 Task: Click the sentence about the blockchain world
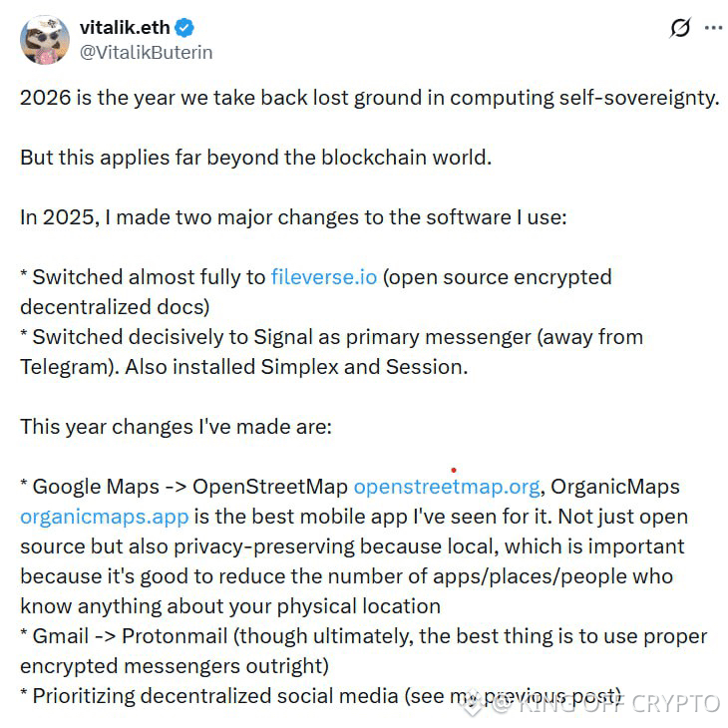[255, 158]
